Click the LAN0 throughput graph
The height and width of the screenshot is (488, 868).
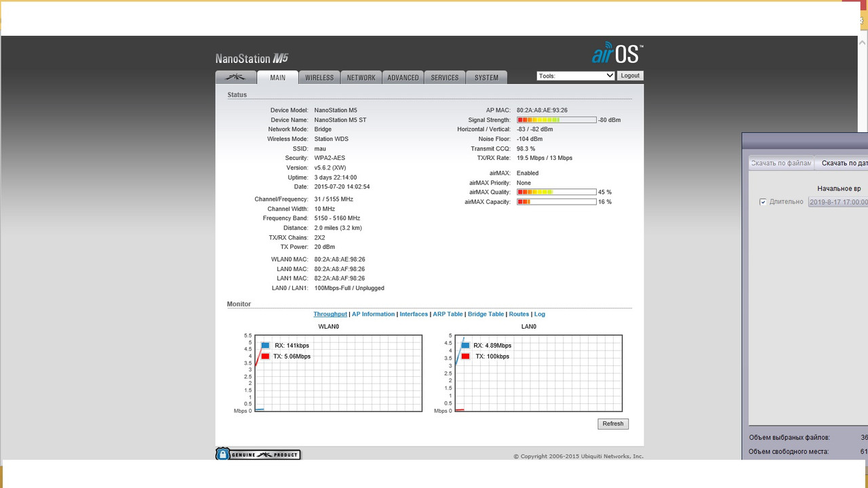pyautogui.click(x=538, y=373)
